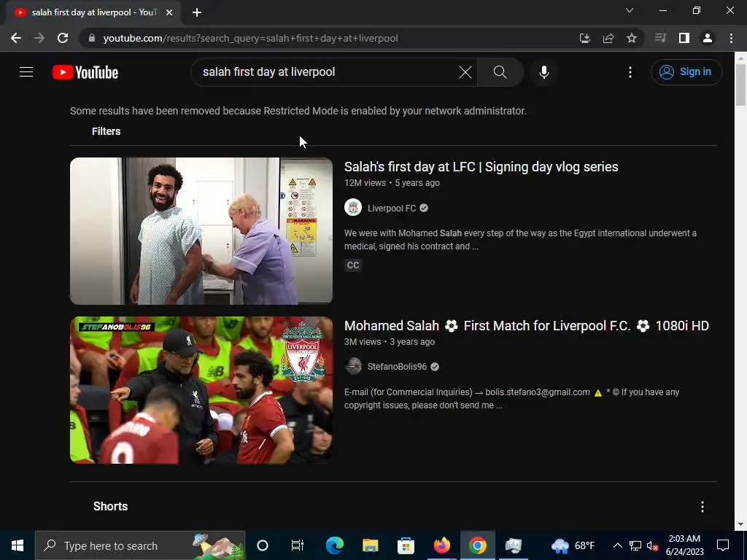This screenshot has height=560, width=747.
Task: Click the '3M views • 3 years ago' text
Action: (x=390, y=342)
